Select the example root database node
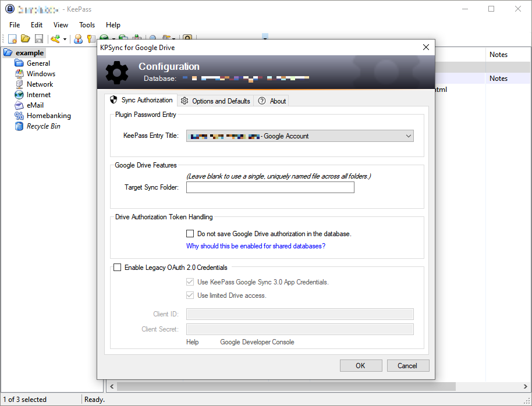532x406 pixels. pos(30,53)
